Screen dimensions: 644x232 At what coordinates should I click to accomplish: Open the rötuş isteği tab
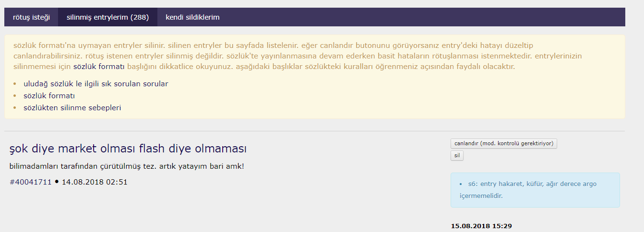point(31,17)
